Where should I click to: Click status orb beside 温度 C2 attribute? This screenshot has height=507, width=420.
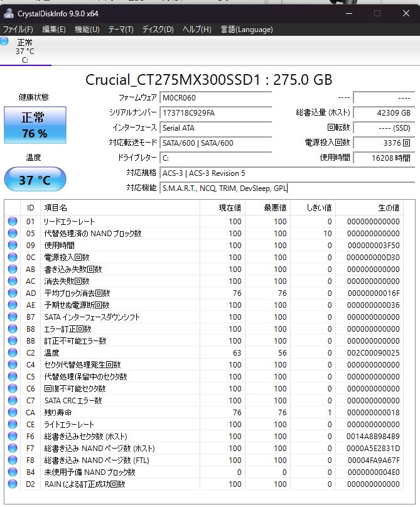(13, 352)
